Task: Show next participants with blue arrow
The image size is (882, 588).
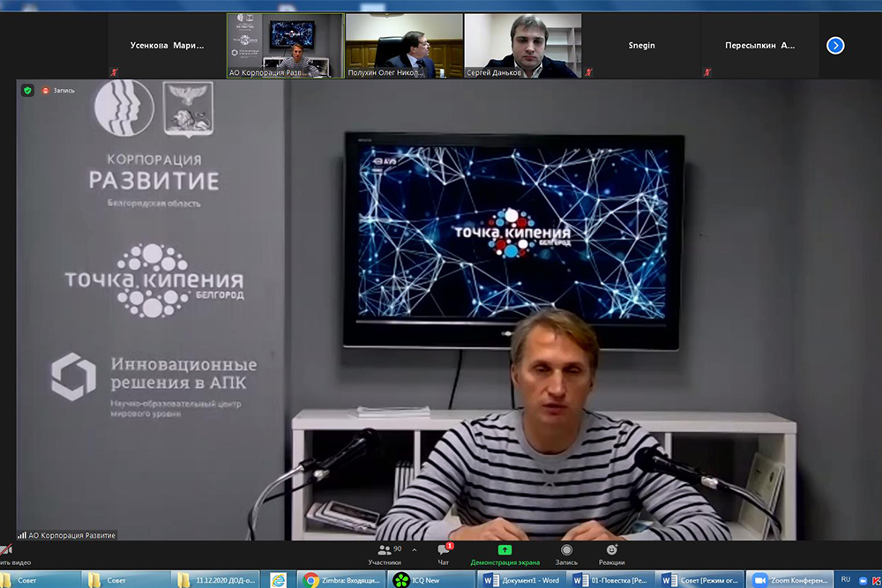Action: click(x=835, y=46)
